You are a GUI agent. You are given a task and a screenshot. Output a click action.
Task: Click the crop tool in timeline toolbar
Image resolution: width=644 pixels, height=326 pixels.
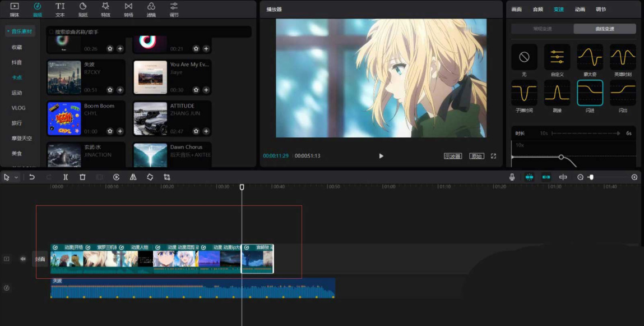(x=167, y=177)
